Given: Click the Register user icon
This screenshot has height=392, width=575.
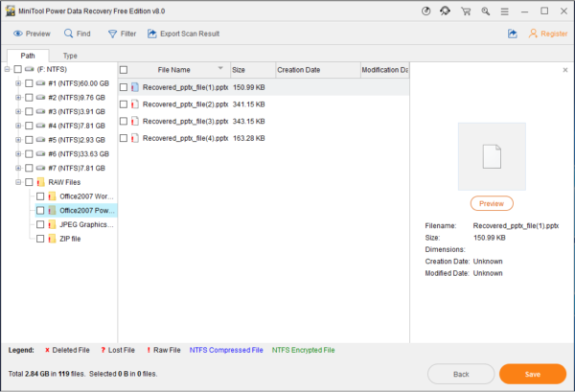Looking at the screenshot, I should pos(533,34).
